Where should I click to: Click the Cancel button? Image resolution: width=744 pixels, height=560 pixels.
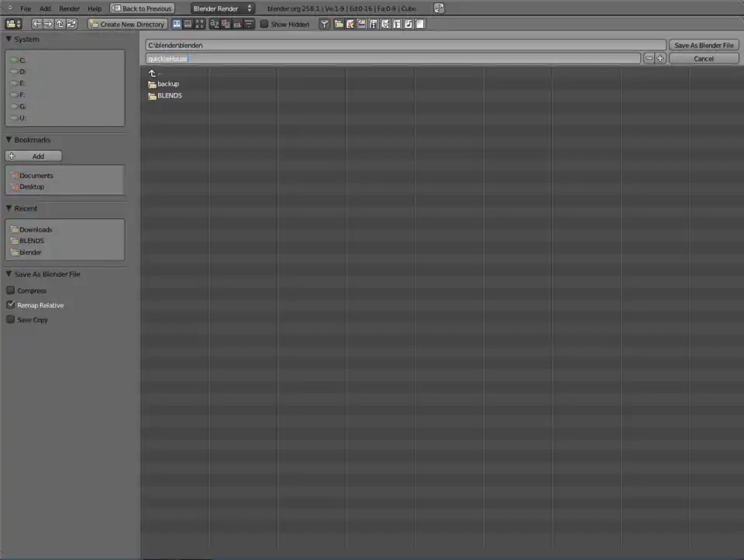coord(703,58)
